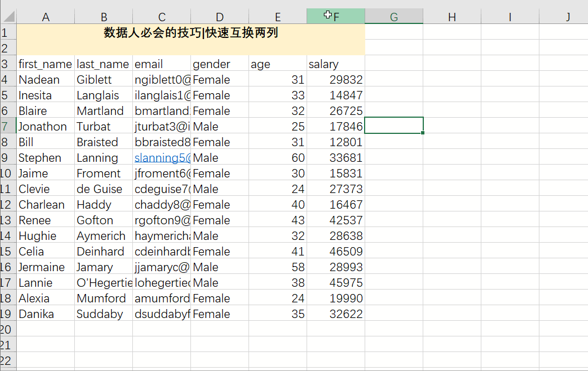
Task: Select the cell containing Martland
Action: tap(103, 110)
